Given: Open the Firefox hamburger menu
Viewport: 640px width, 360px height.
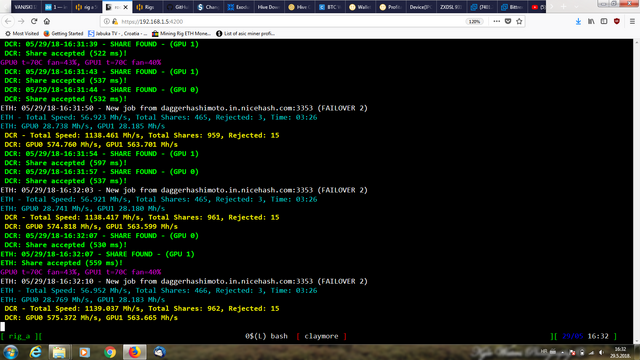Looking at the screenshot, I should (632, 21).
